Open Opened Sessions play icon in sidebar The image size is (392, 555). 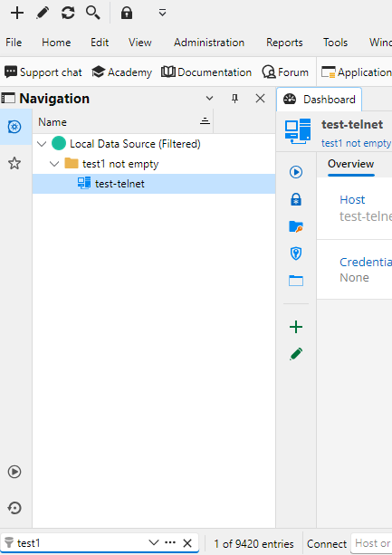[14, 472]
